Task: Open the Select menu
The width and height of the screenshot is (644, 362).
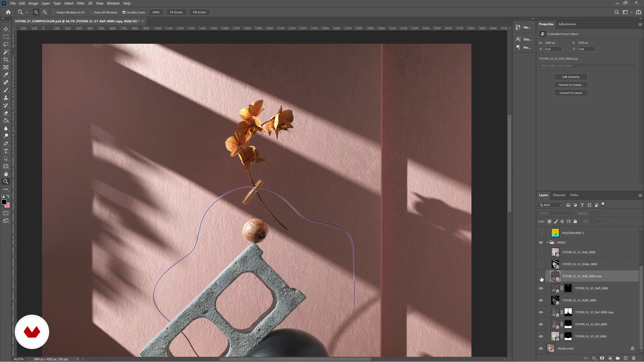Action: pos(69,3)
